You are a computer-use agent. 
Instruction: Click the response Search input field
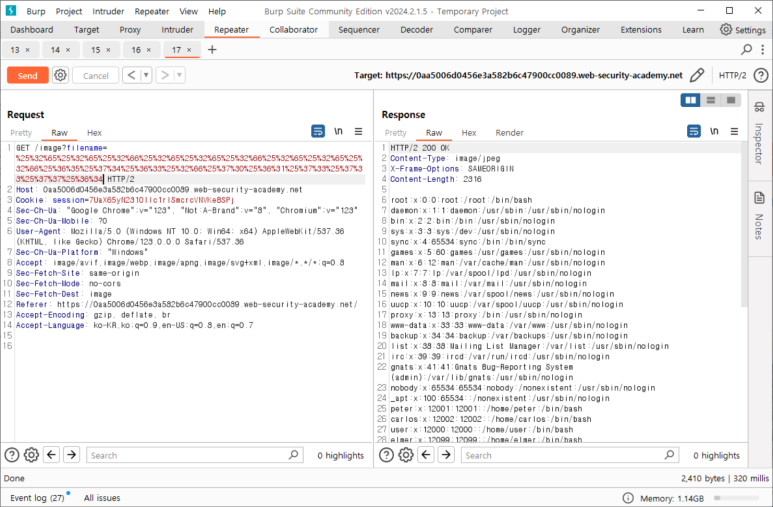click(562, 455)
